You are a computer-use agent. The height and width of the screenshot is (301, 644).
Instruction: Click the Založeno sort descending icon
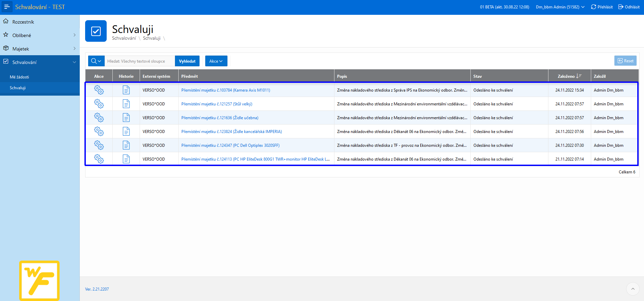[579, 76]
